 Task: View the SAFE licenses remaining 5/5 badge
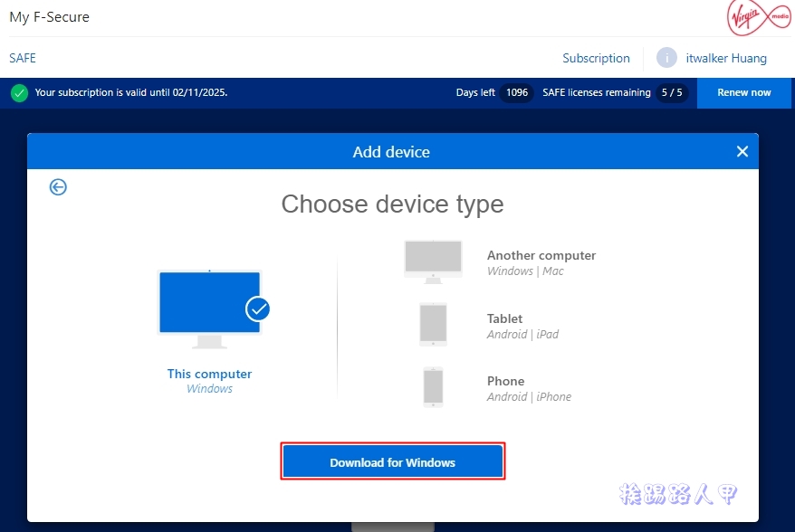click(x=671, y=92)
